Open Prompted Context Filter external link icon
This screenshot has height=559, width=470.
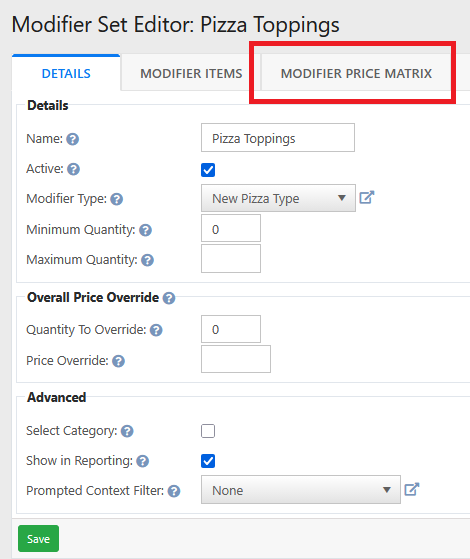coord(412,489)
